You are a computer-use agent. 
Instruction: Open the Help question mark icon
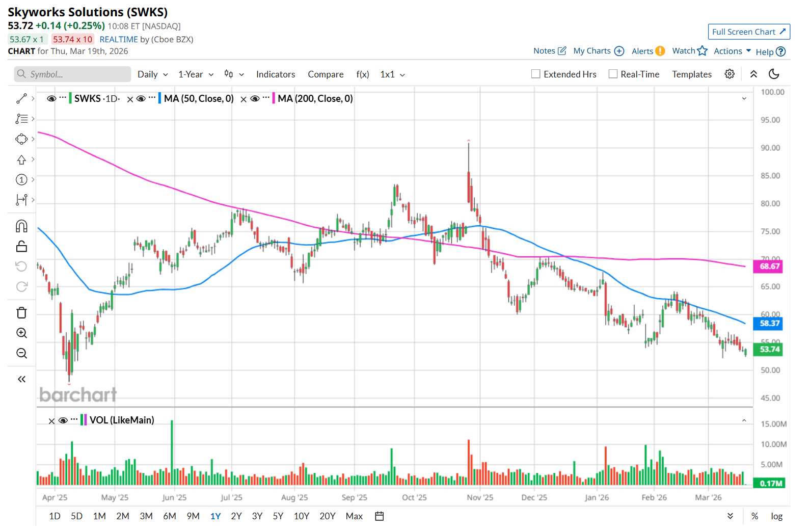pyautogui.click(x=780, y=51)
